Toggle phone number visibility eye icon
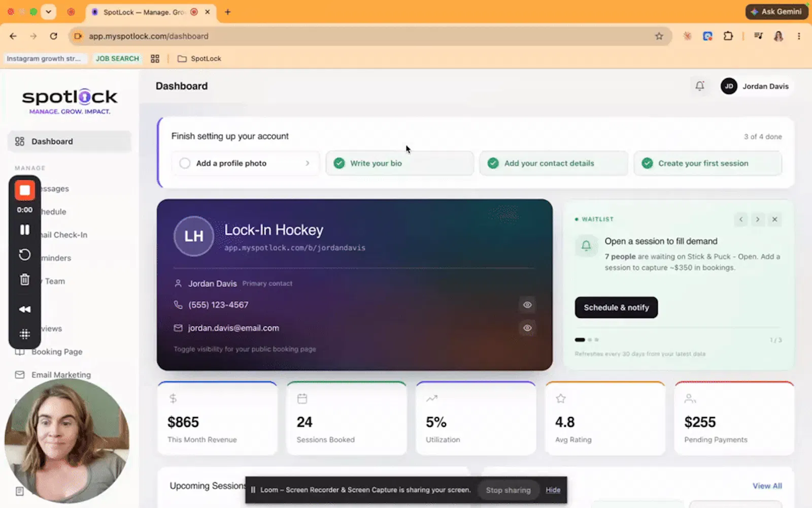Image resolution: width=812 pixels, height=508 pixels. click(527, 305)
